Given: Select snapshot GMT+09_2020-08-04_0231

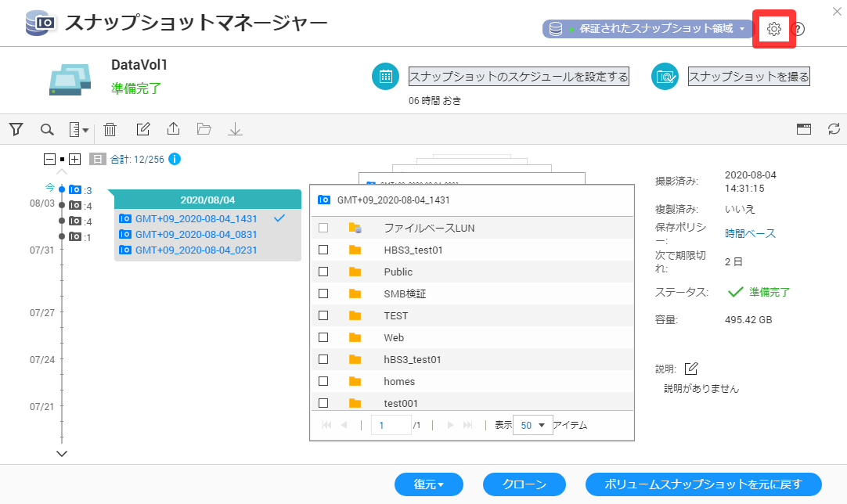Looking at the screenshot, I should point(196,250).
